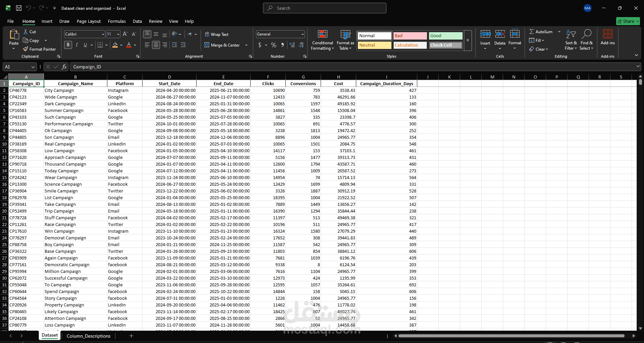Image resolution: width=644 pixels, height=343 pixels.
Task: Click the Search box in title bar
Action: (x=324, y=8)
